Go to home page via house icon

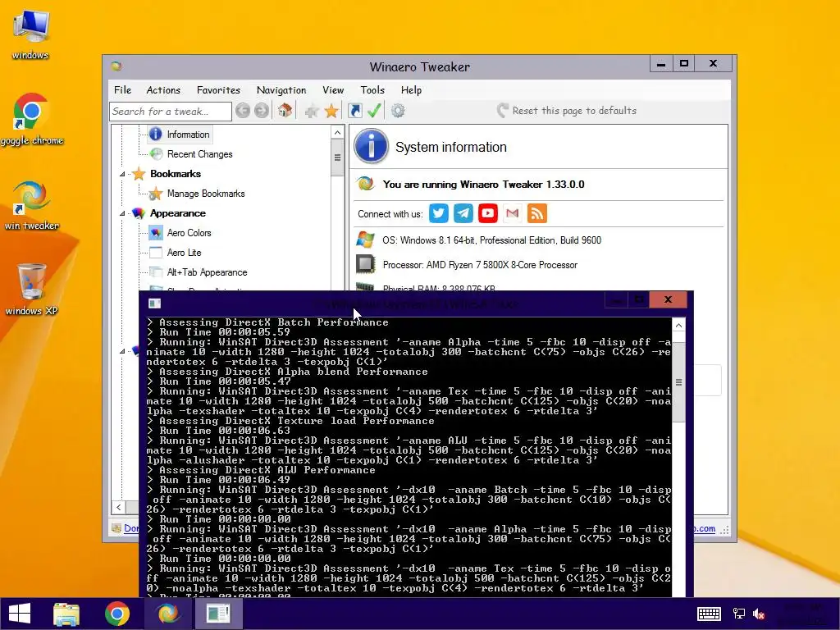tap(285, 111)
